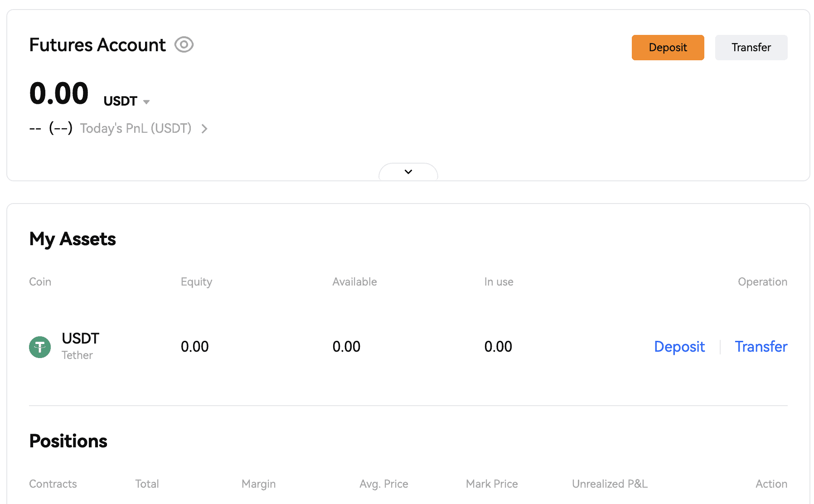The height and width of the screenshot is (504, 814).
Task: Click the gray Transfer button
Action: (751, 48)
